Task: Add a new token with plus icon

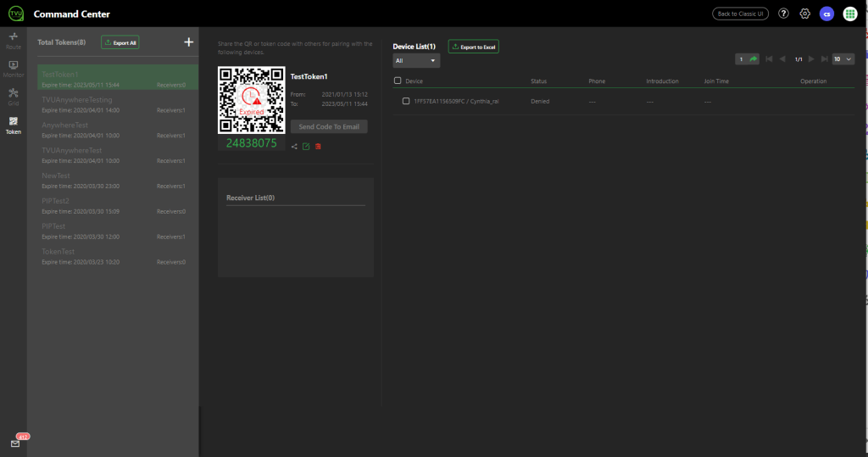Action: tap(189, 42)
